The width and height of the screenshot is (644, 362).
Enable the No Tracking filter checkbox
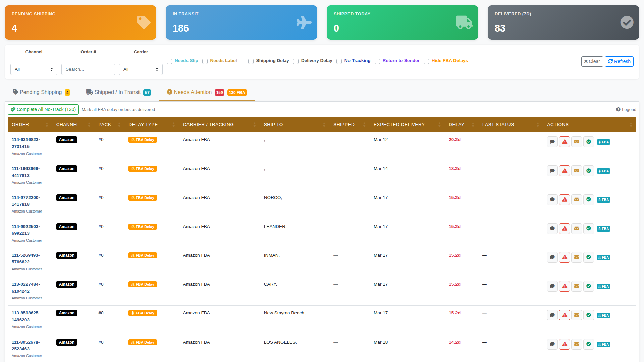[x=339, y=61]
